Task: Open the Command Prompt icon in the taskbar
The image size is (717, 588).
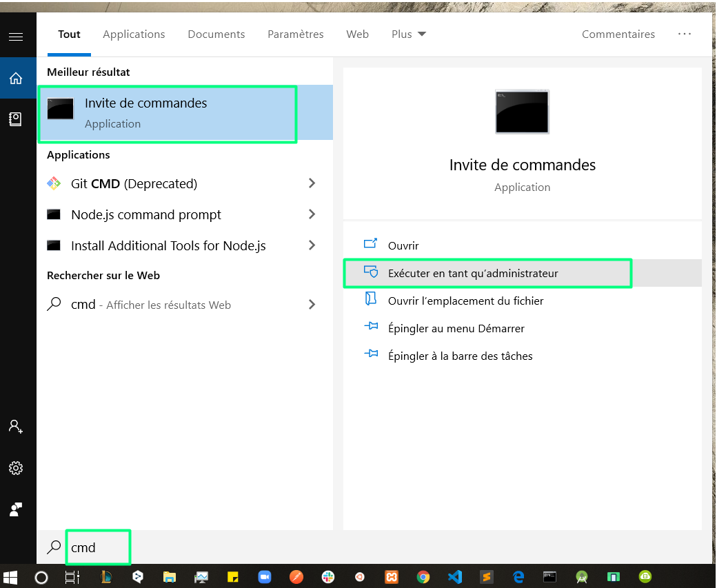Action: [549, 577]
